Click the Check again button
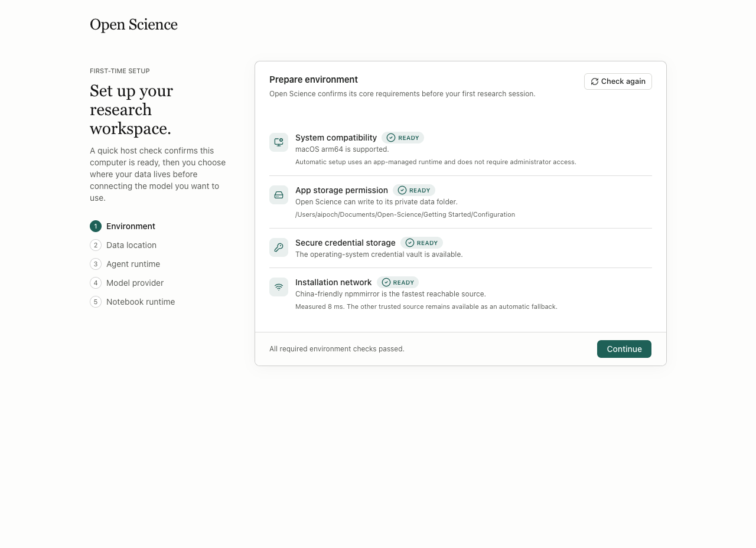The image size is (756, 548). coord(618,81)
